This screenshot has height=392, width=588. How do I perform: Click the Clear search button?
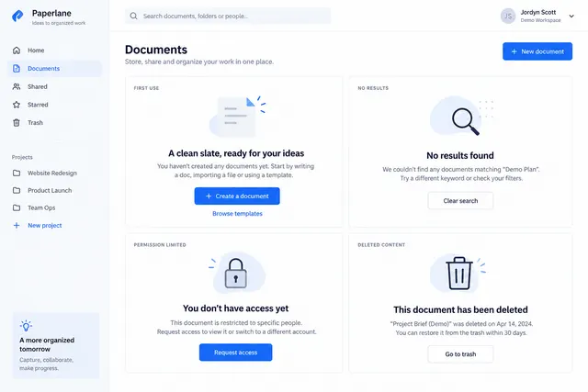460,201
